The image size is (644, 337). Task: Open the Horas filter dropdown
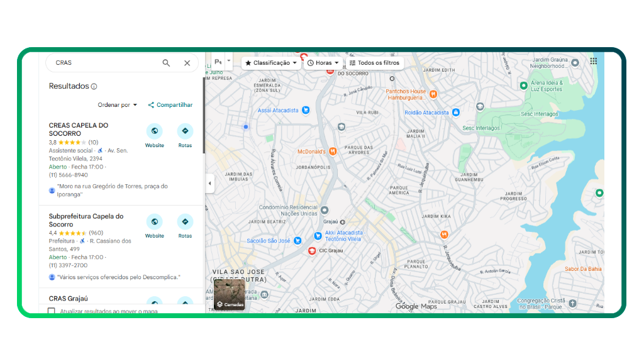(323, 63)
